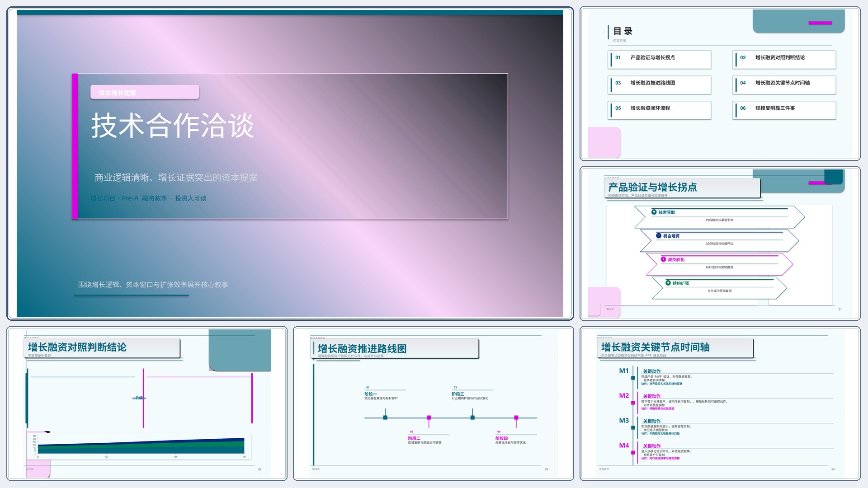Click the text 内容触达与渠道引流
Viewport: 868px width, 488px height.
tap(719, 220)
